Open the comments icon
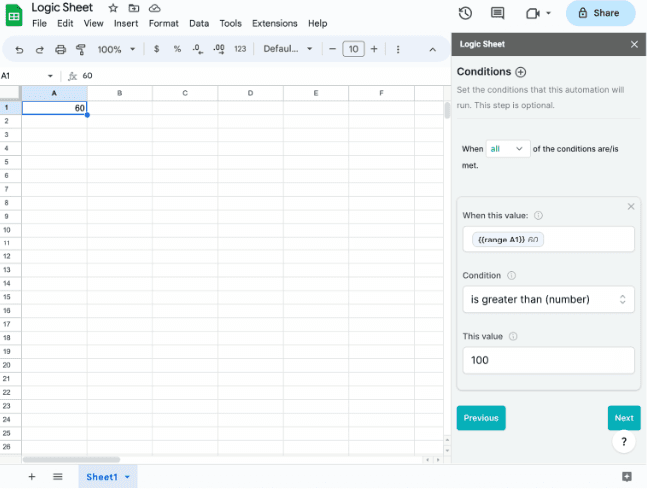647x493 pixels. [497, 13]
